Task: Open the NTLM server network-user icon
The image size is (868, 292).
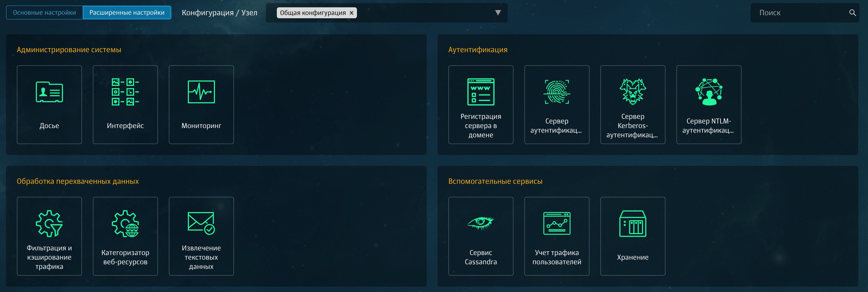Action: [x=709, y=92]
